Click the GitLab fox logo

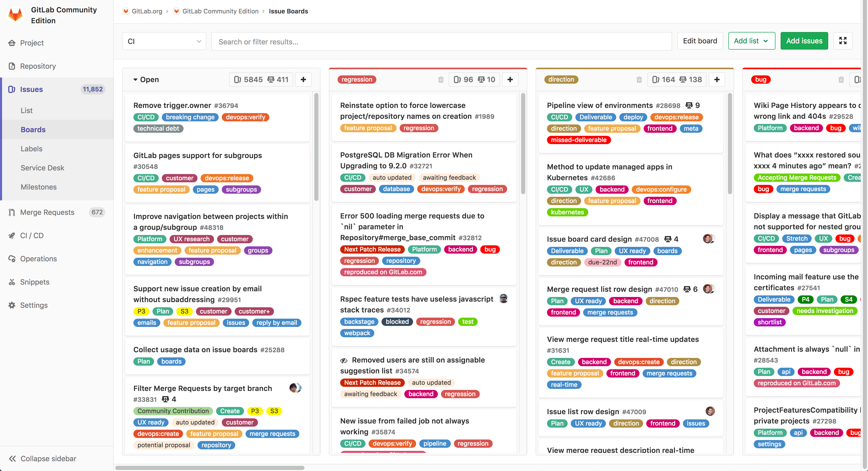click(15, 14)
